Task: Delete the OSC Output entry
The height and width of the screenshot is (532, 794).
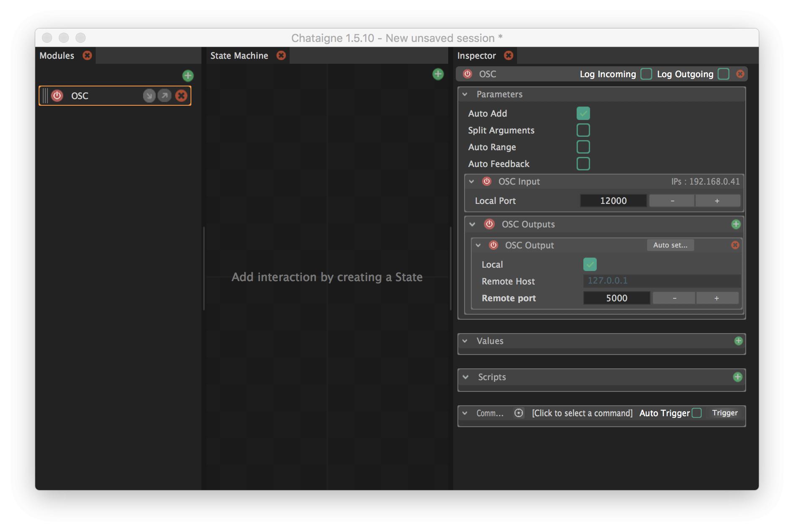Action: pyautogui.click(x=735, y=245)
